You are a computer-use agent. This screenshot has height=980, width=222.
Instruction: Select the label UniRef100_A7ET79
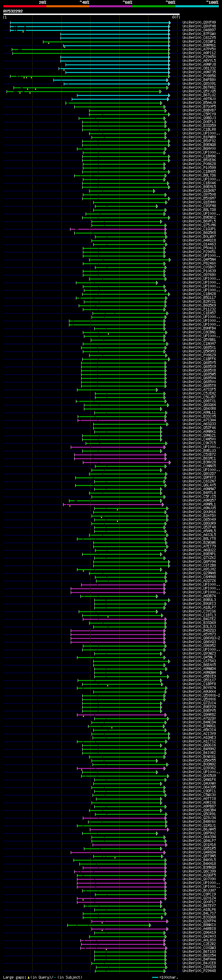pyautogui.click(x=199, y=546)
